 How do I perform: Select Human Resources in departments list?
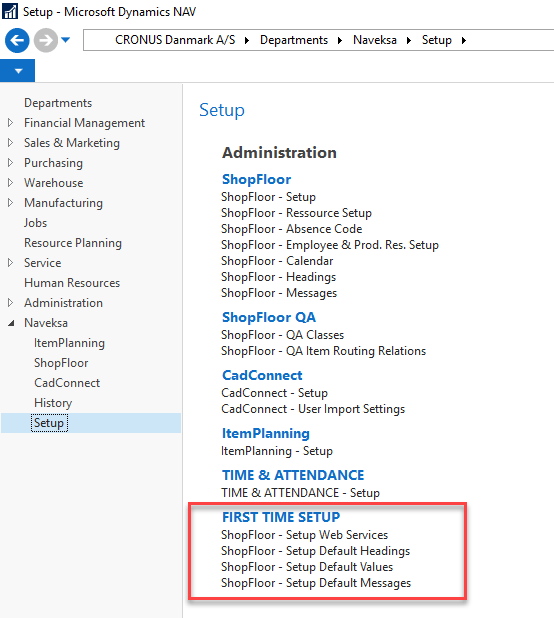click(72, 283)
